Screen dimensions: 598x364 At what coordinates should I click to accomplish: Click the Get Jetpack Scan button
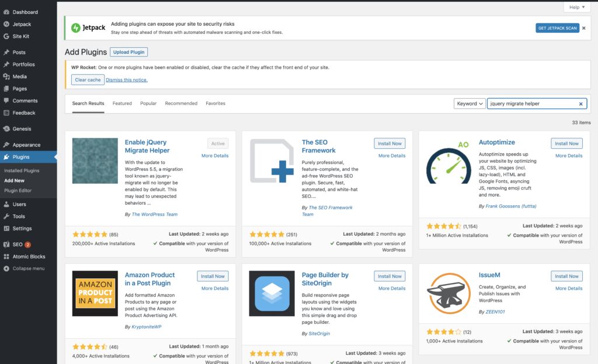click(x=557, y=28)
